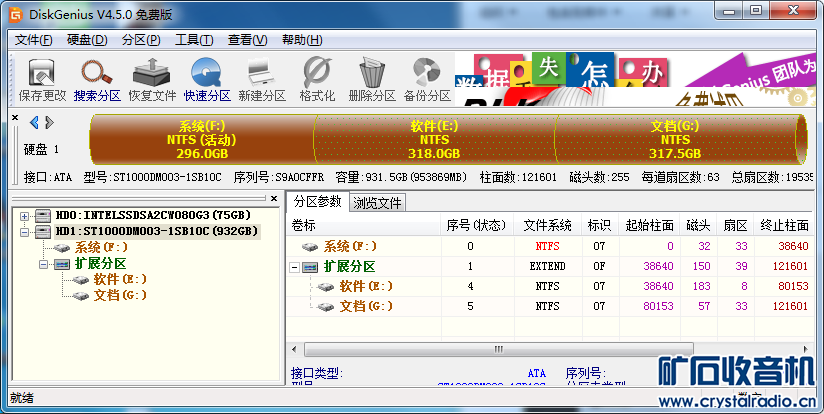Select HD1:ST1000DM003-1SB10C(932GB) in tree
The image size is (824, 414).
[x=157, y=232]
